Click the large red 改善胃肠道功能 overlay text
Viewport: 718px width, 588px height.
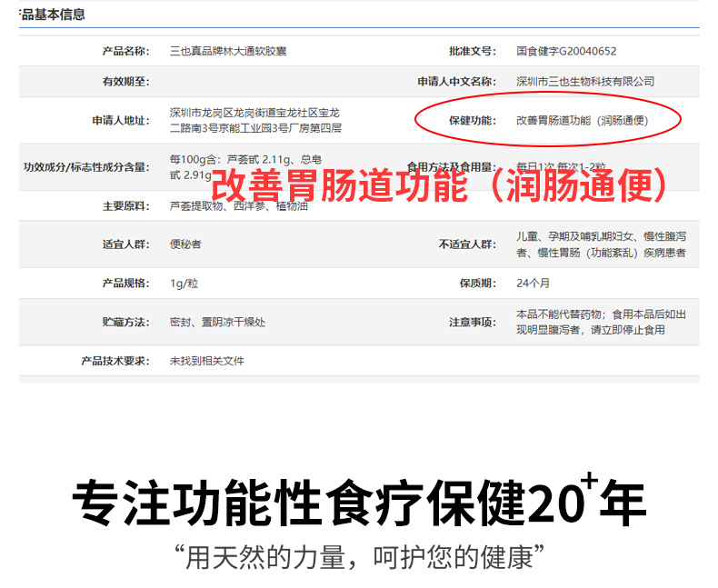click(440, 186)
